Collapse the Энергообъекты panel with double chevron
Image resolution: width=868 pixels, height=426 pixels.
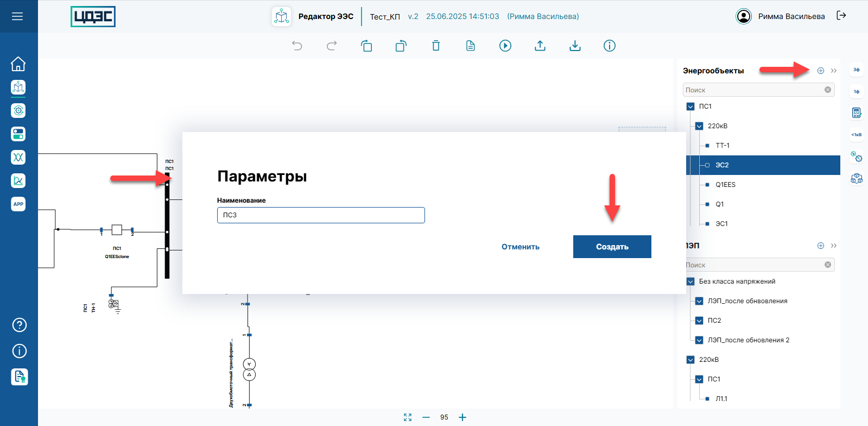click(x=834, y=71)
